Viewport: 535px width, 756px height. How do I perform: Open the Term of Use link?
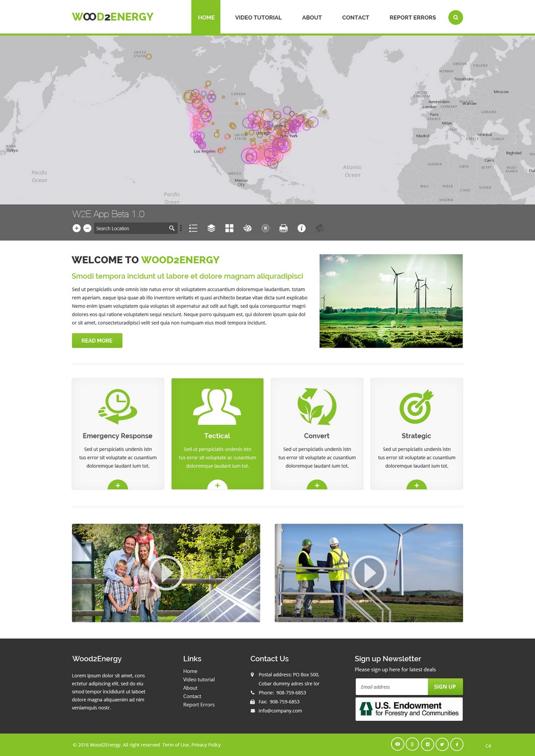(x=176, y=745)
